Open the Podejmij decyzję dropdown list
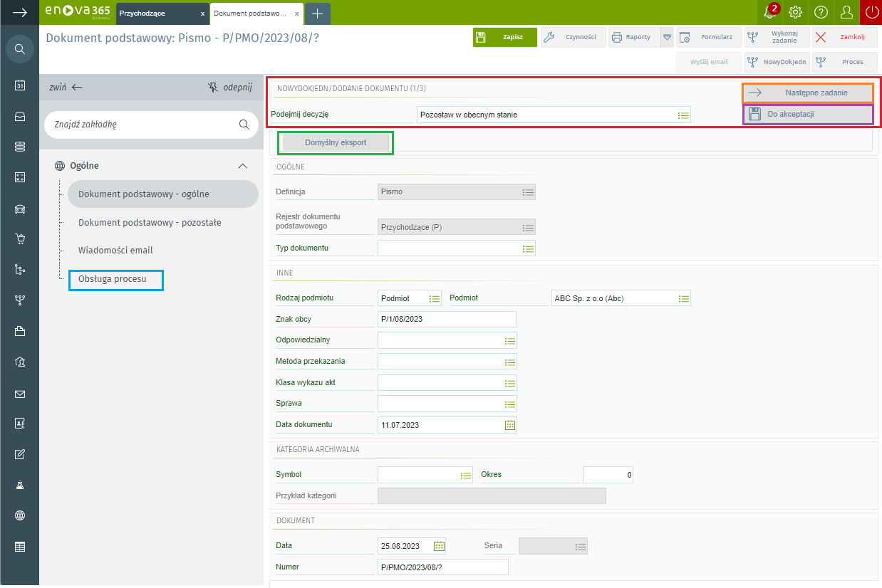882x588 pixels. pos(683,115)
